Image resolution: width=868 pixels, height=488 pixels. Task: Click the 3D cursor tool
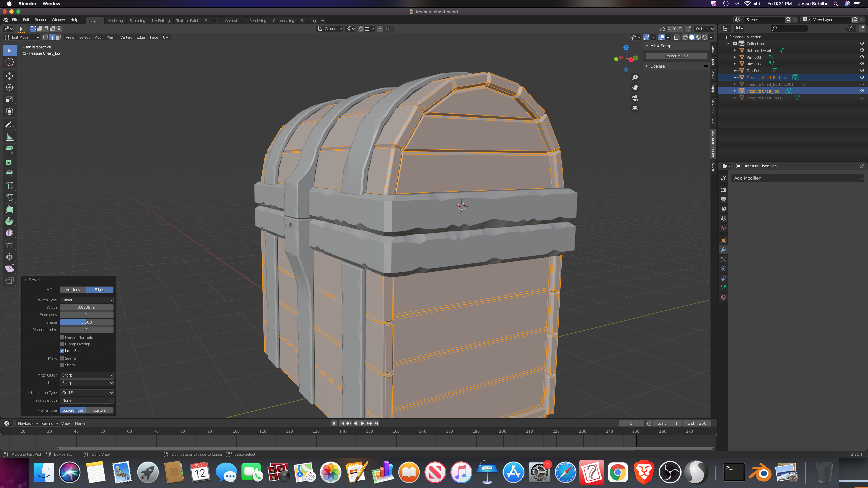point(9,62)
